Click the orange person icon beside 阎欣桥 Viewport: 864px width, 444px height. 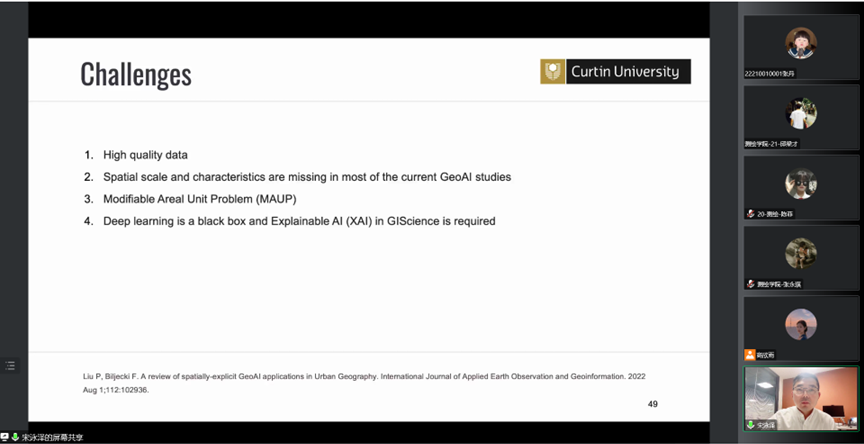click(x=750, y=355)
